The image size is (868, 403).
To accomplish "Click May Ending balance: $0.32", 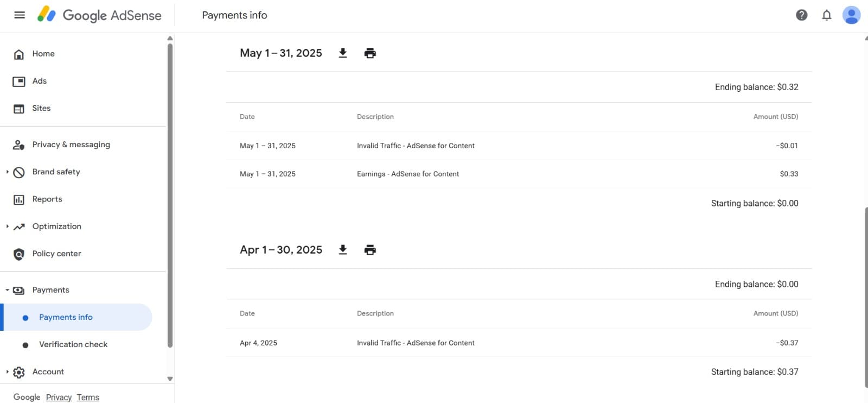I will point(756,87).
